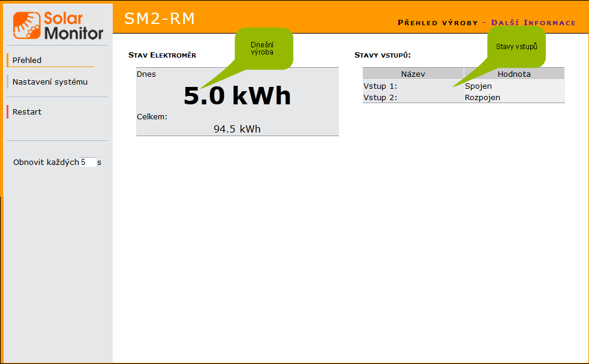Select the Vstup 2 row label
Viewport: 589px width, 364px height.
click(380, 97)
